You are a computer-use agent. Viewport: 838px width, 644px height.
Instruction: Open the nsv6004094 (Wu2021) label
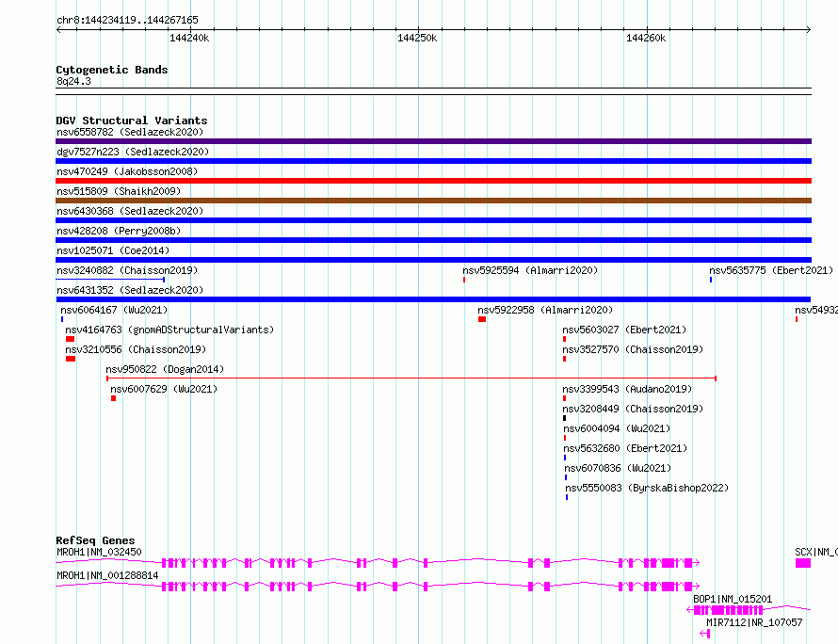[617, 428]
